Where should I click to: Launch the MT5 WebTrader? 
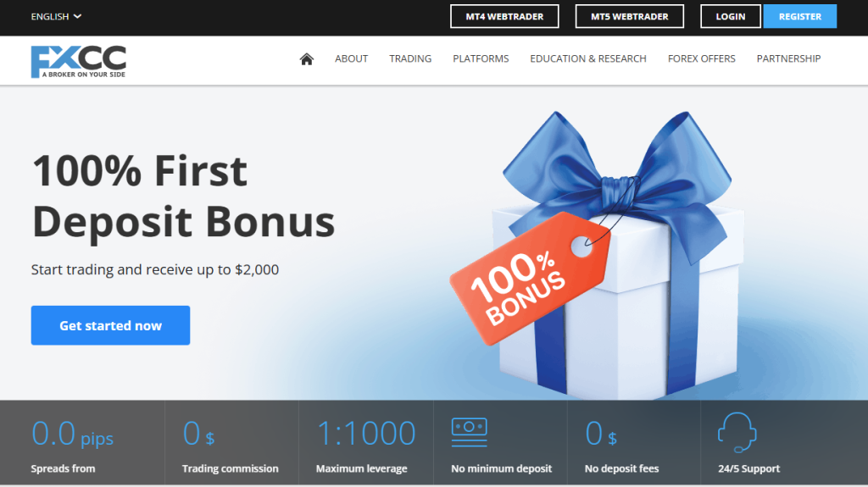point(630,17)
